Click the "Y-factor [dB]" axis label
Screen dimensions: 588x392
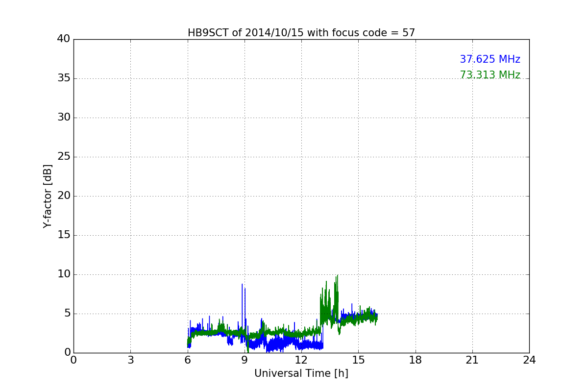[48, 196]
